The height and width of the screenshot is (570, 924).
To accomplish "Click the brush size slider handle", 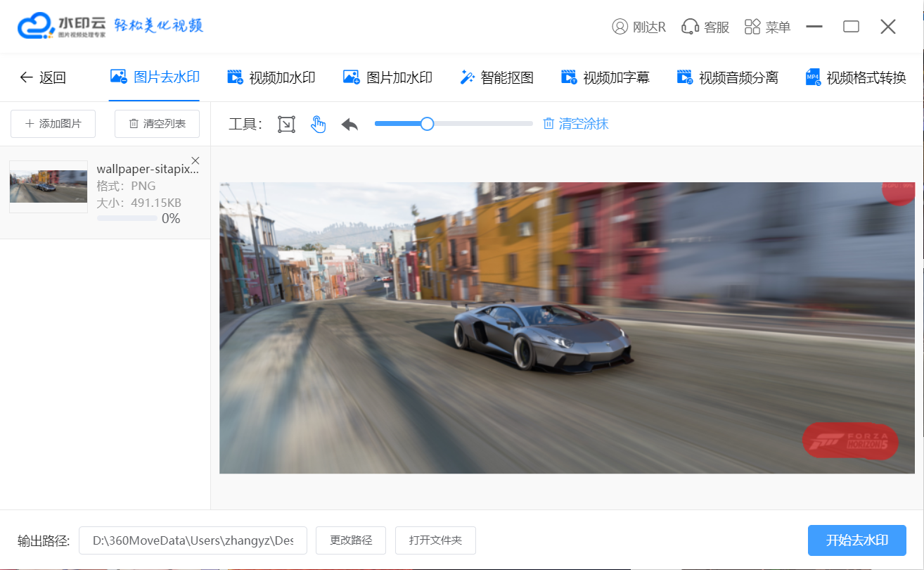I will pos(427,124).
